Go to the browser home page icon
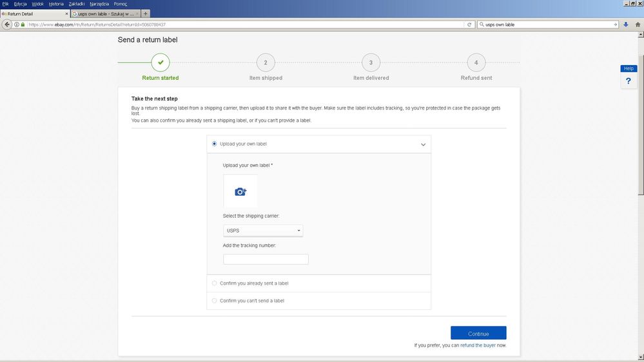Screen dimensions: 644x362 point(637,24)
